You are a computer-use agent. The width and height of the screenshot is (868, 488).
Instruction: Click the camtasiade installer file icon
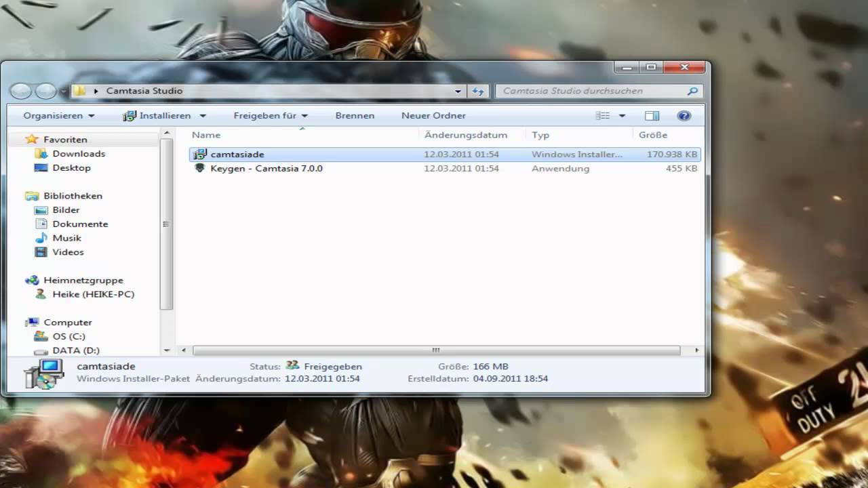pyautogui.click(x=199, y=155)
